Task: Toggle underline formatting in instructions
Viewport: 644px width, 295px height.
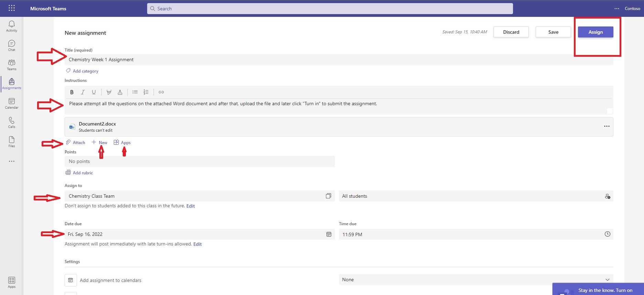Action: tap(94, 92)
